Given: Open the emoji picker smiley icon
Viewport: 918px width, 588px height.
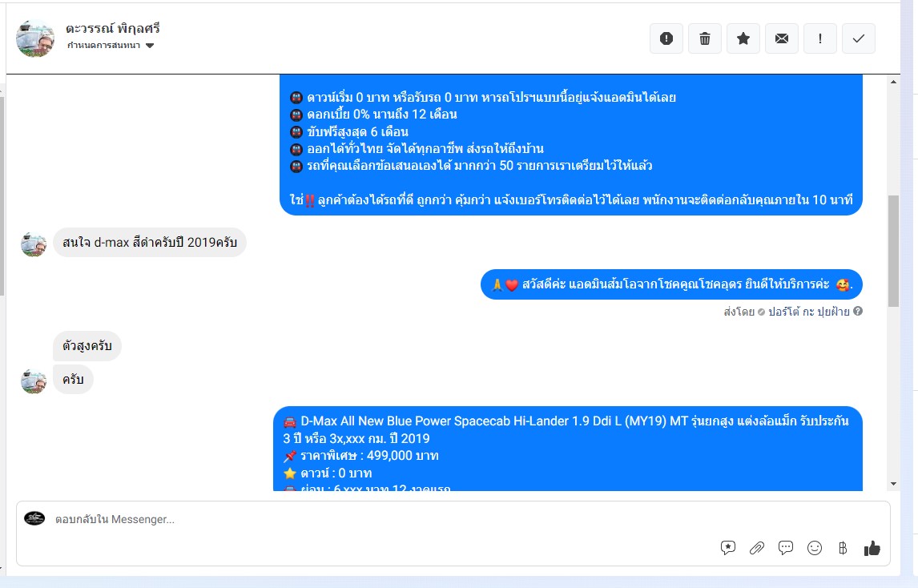Looking at the screenshot, I should coord(815,548).
